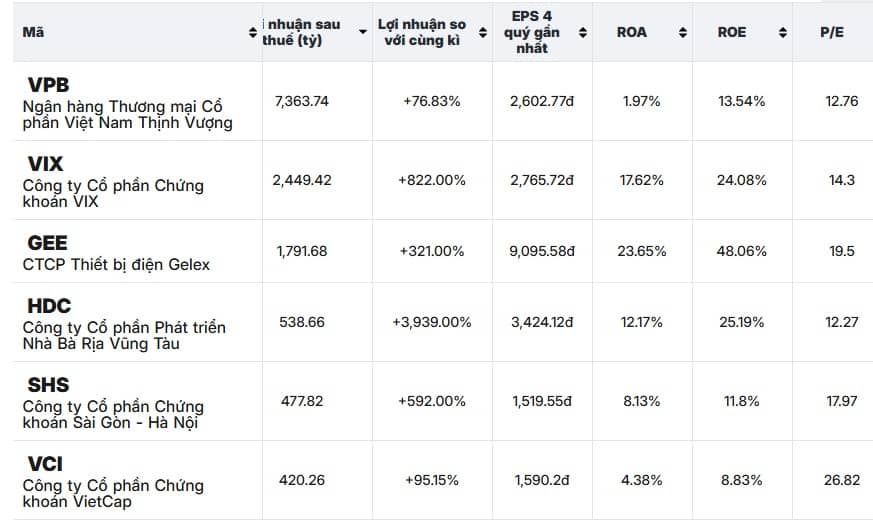Click sort icon for EPS 4 quý gần nhất
The image size is (873, 520).
[581, 32]
